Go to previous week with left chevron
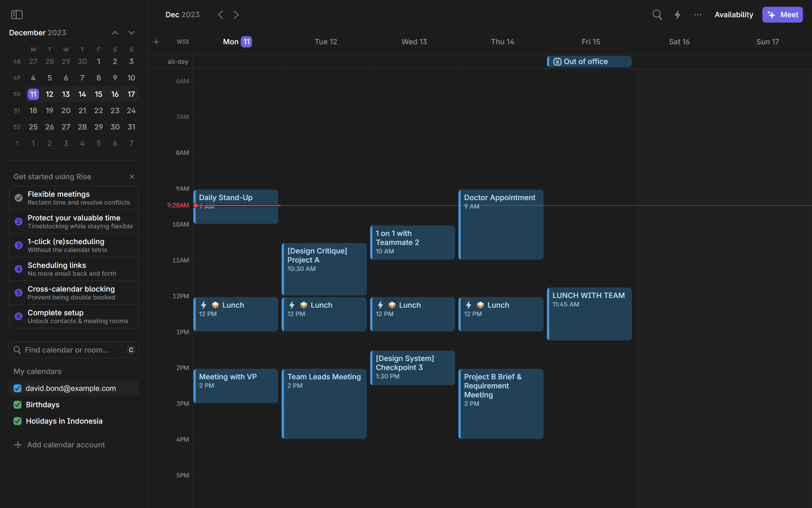Viewport: 812px width, 508px height. pyautogui.click(x=220, y=15)
